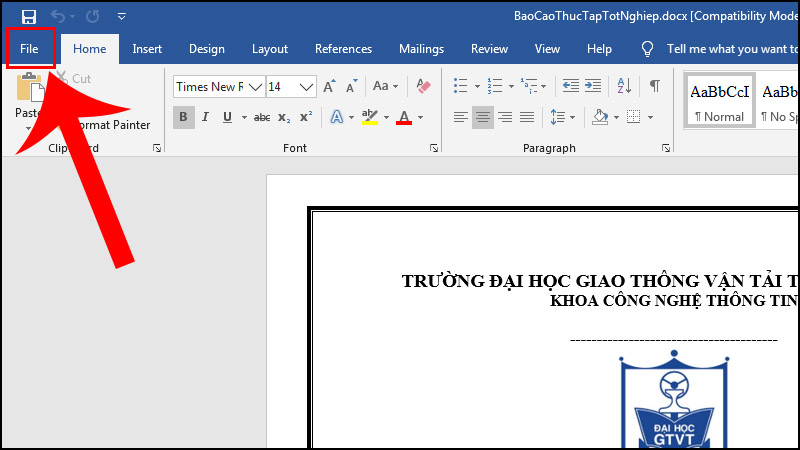The width and height of the screenshot is (800, 450).
Task: Toggle center alignment of the paragraph
Action: tap(483, 118)
